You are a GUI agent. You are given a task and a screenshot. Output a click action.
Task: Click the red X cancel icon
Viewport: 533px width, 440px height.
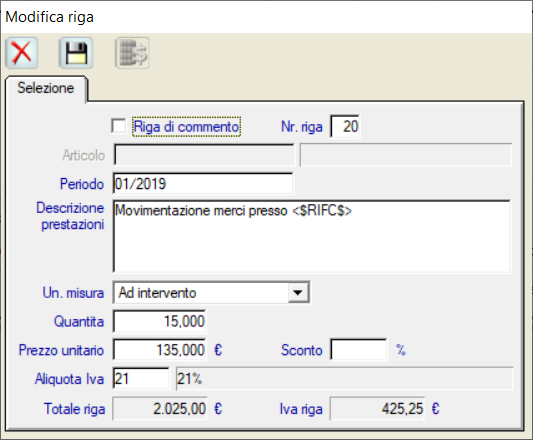[x=22, y=53]
